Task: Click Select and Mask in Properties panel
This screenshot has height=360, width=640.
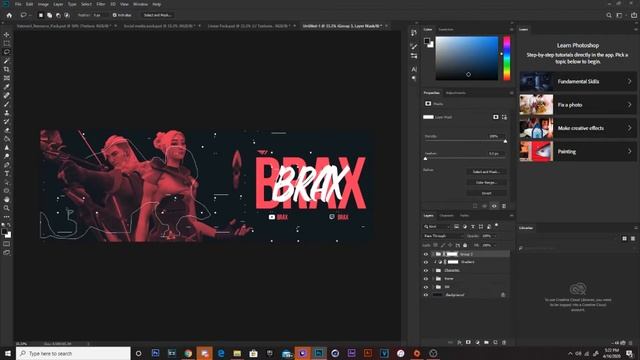Action: pos(487,172)
